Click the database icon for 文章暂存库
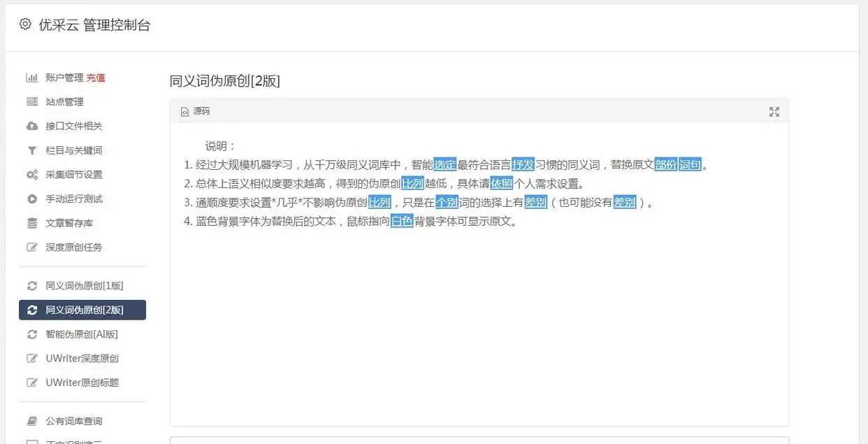 pyautogui.click(x=32, y=223)
